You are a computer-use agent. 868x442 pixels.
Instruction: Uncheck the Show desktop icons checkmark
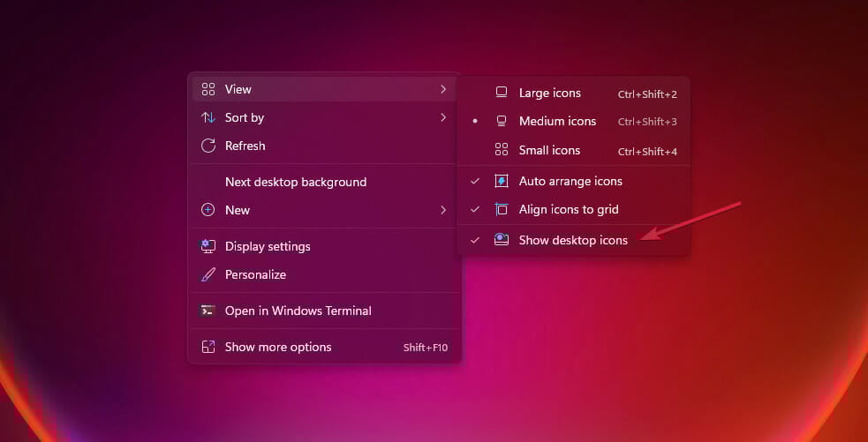pyautogui.click(x=475, y=240)
